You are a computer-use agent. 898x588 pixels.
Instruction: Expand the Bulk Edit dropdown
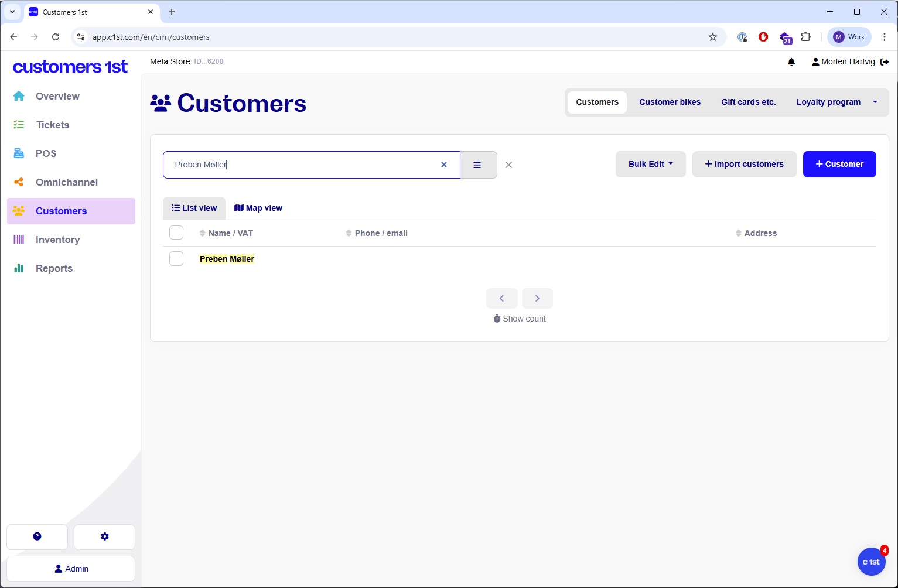tap(650, 164)
